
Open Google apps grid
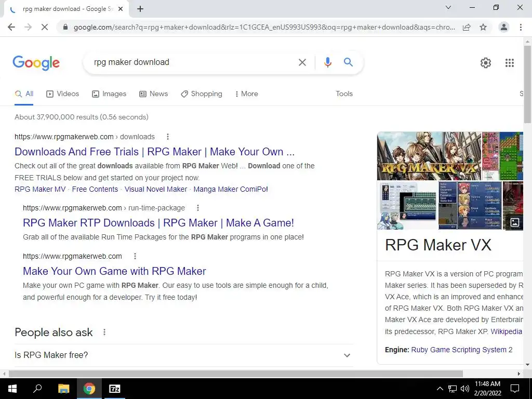point(509,63)
